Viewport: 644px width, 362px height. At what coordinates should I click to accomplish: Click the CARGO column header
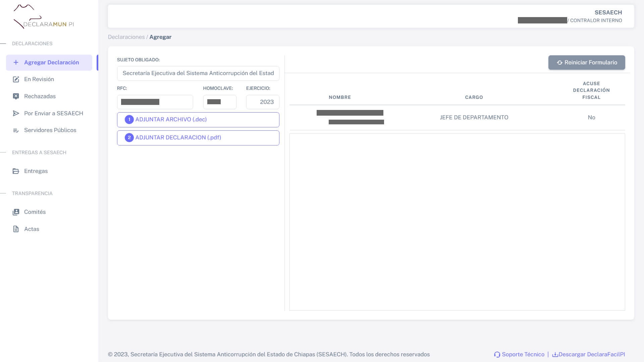(x=474, y=97)
